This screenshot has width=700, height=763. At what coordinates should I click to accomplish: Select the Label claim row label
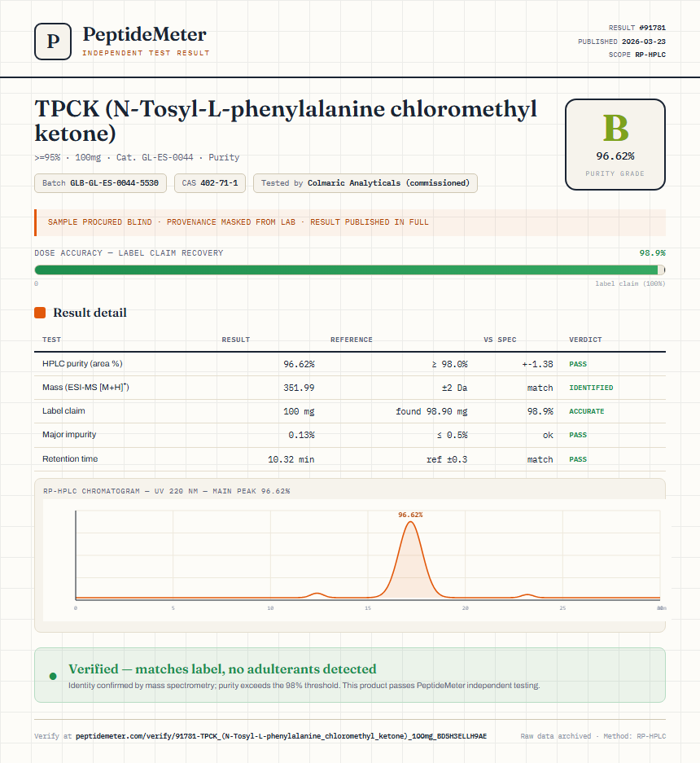[63, 410]
